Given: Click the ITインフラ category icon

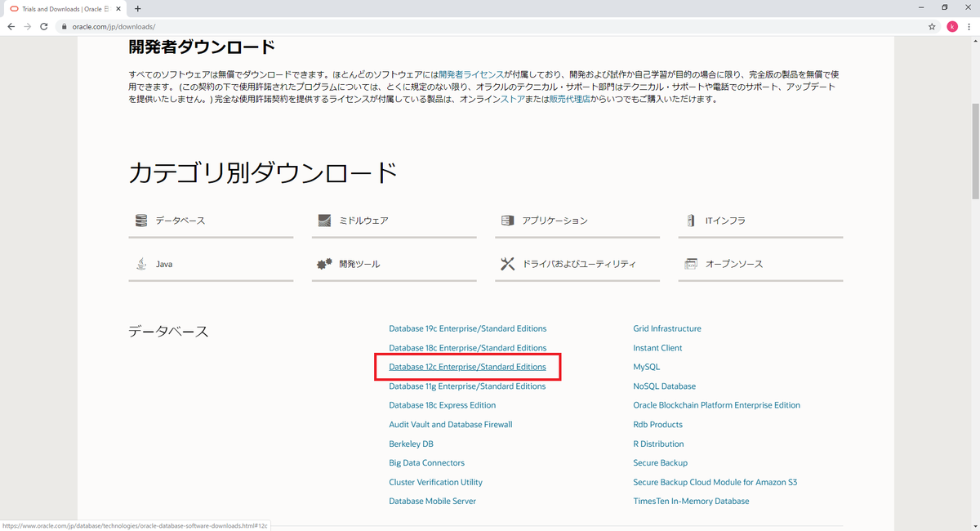Looking at the screenshot, I should click(691, 221).
